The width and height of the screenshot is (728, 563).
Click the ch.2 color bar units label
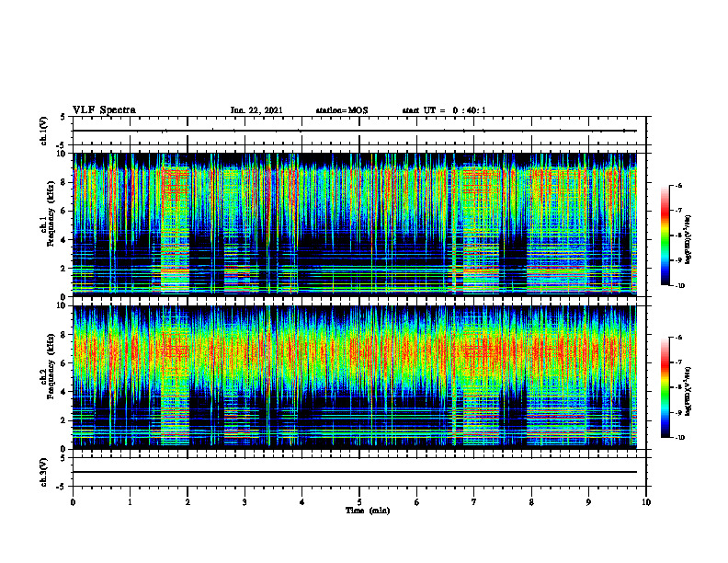click(x=688, y=392)
